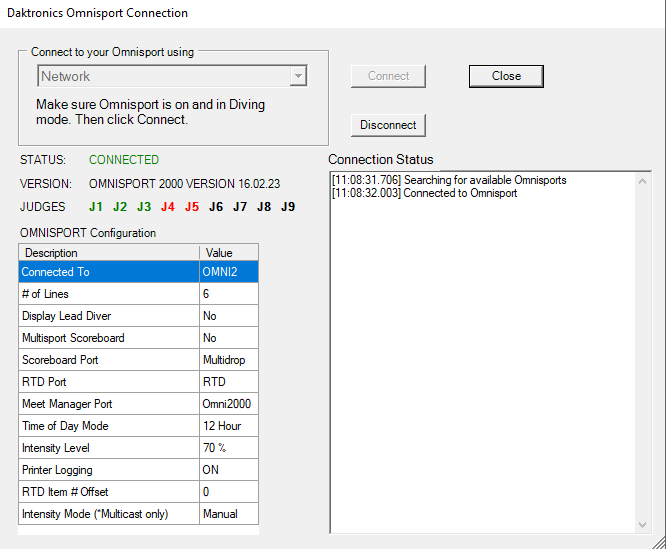Close the Omnisport Connection dialog

(506, 76)
